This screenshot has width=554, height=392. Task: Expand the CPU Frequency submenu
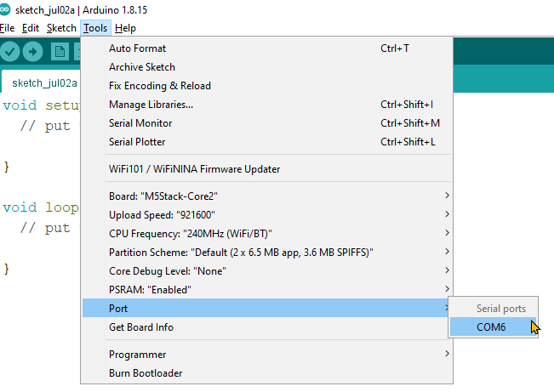coord(267,234)
